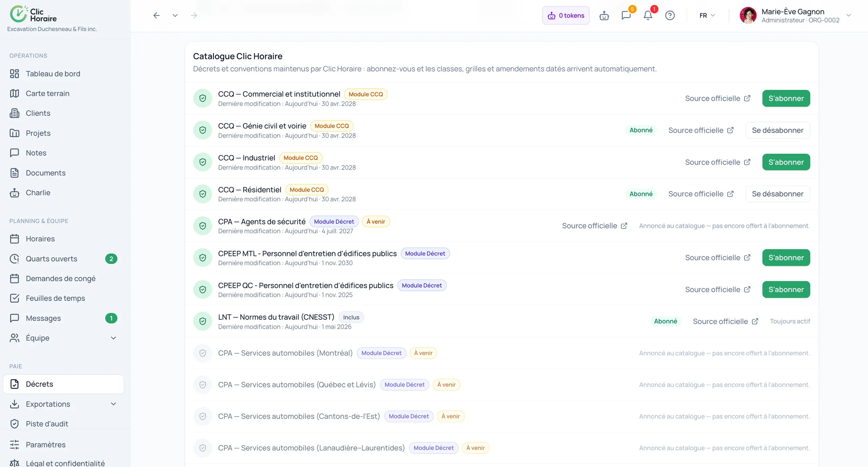Viewport: 868px width, 467px height.
Task: Open official source for CCQ — Résidentiel
Action: pos(701,194)
